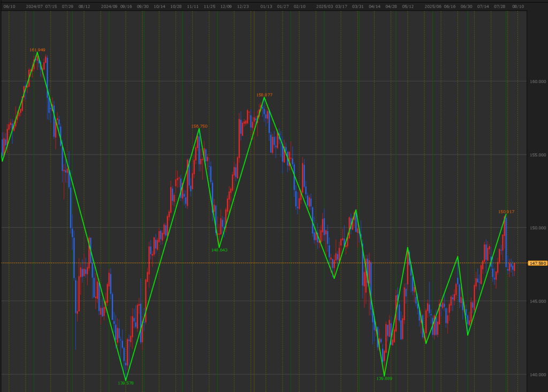Click the 147.590 current price tag
The image size is (548, 392).
coord(537,263)
